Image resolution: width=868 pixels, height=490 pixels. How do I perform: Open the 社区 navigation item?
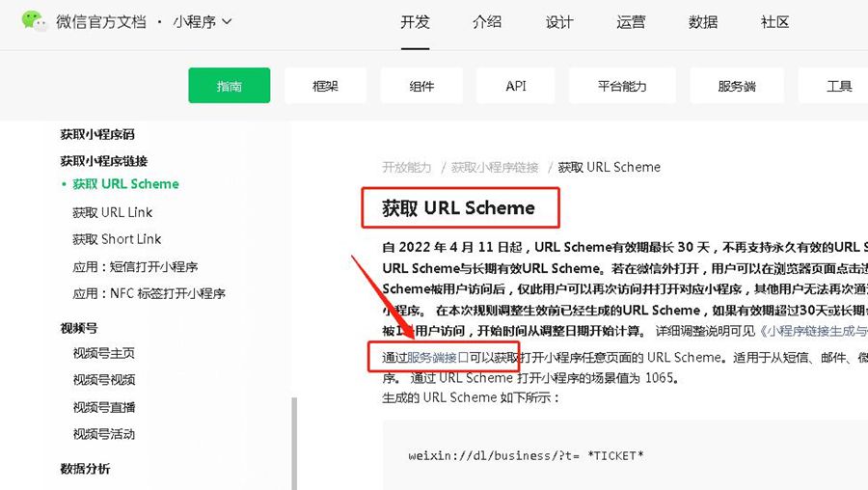774,22
